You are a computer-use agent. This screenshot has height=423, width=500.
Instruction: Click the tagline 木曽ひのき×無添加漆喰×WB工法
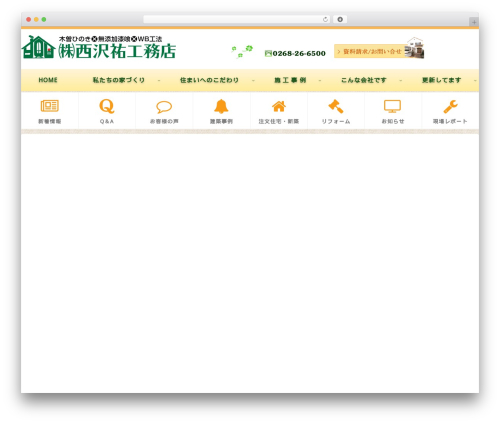tap(110, 39)
